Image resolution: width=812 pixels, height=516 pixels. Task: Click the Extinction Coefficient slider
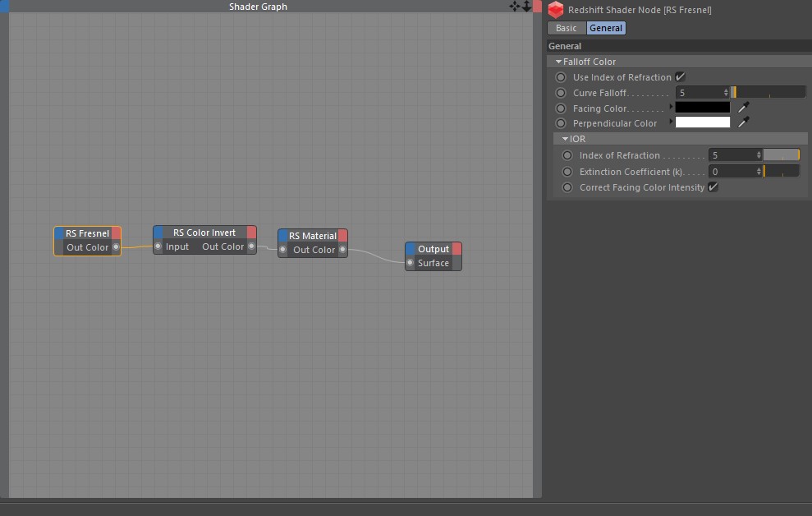coord(782,171)
